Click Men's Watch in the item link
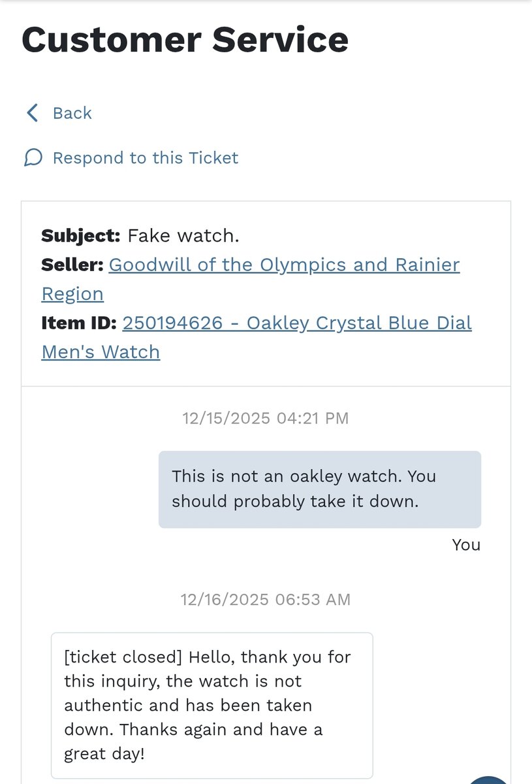 [101, 352]
